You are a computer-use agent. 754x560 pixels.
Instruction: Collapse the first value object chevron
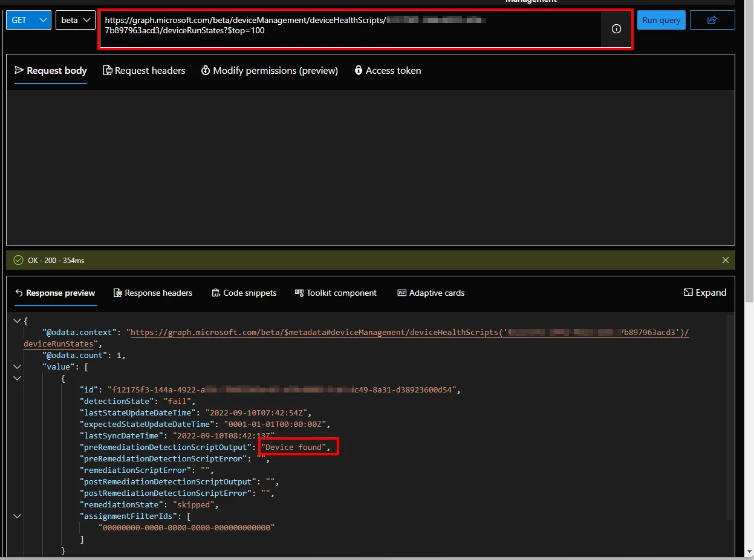click(x=17, y=378)
